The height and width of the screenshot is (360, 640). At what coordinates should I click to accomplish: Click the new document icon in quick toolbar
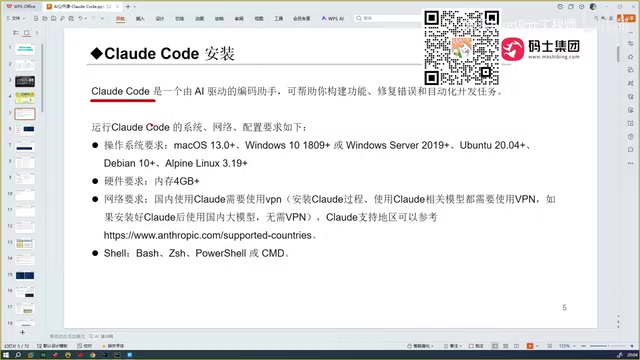[36, 18]
